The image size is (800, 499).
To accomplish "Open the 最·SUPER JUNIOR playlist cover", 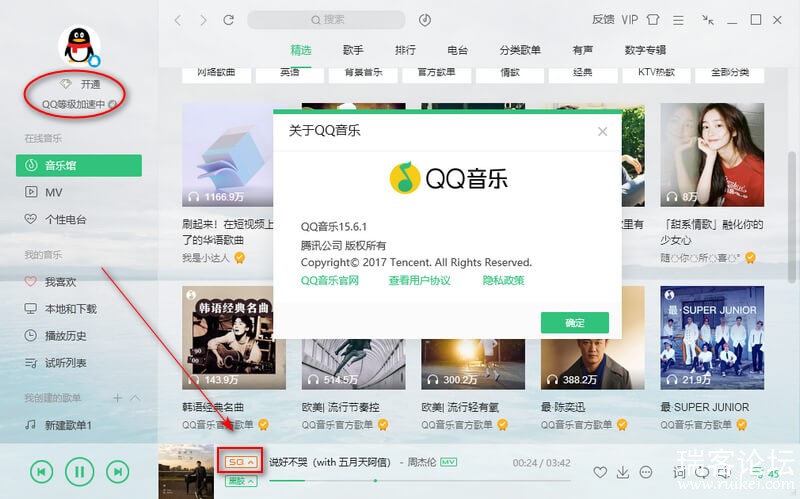I will tap(712, 338).
